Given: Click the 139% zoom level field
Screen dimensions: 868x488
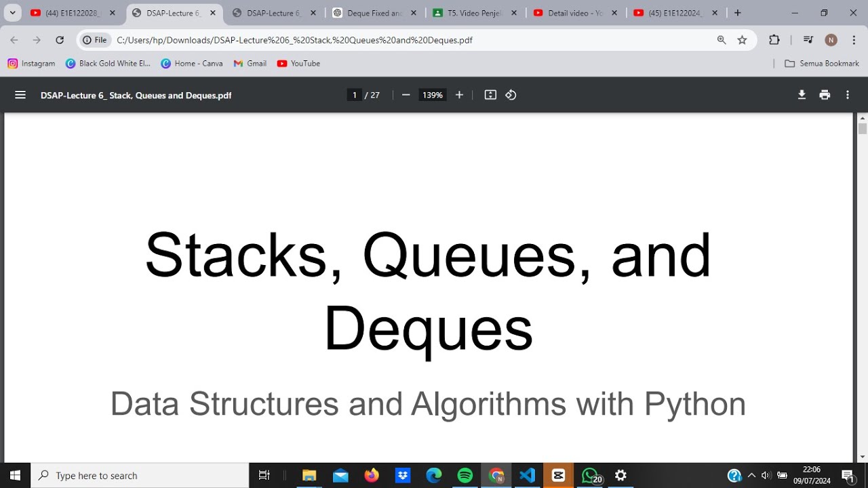Looking at the screenshot, I should [432, 95].
